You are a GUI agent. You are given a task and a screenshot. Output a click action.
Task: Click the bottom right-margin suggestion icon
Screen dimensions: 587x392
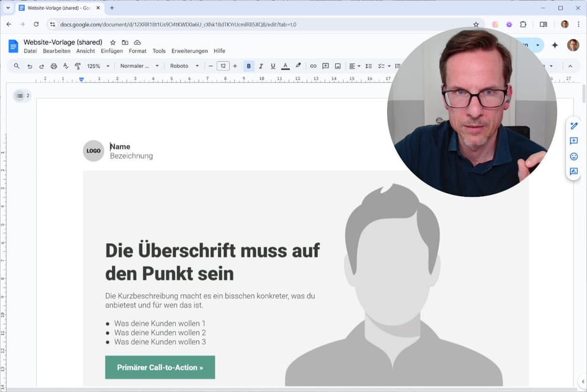pyautogui.click(x=574, y=171)
